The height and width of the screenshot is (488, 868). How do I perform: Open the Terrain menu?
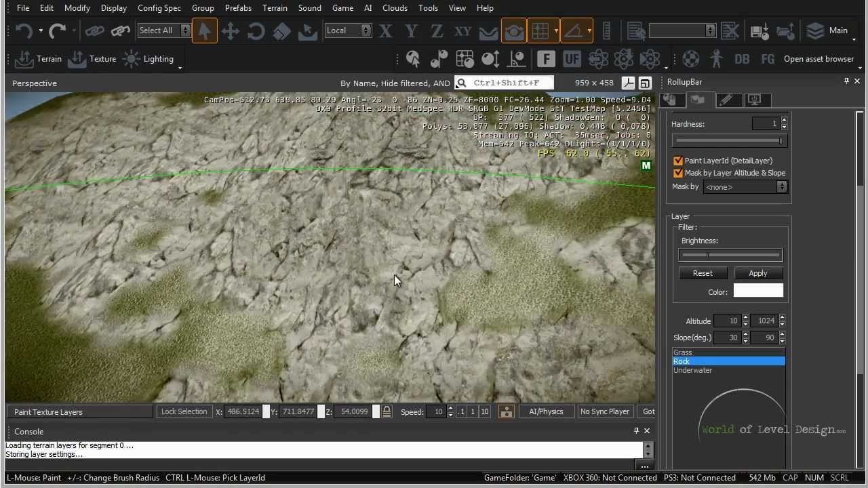(x=275, y=8)
